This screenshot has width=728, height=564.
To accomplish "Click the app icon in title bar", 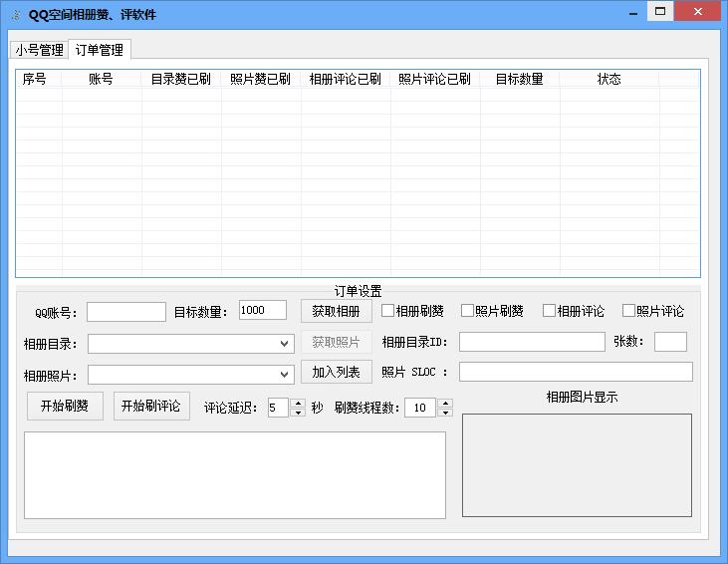I will pyautogui.click(x=16, y=15).
